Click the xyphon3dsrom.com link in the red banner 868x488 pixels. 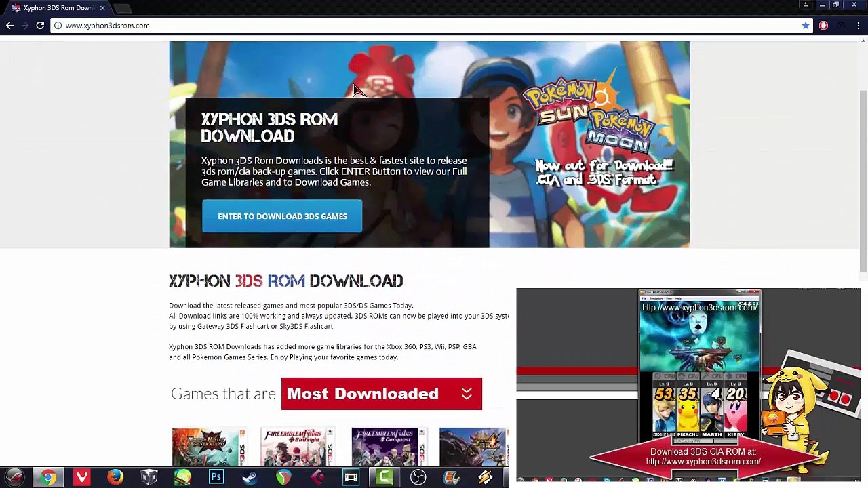point(703,461)
